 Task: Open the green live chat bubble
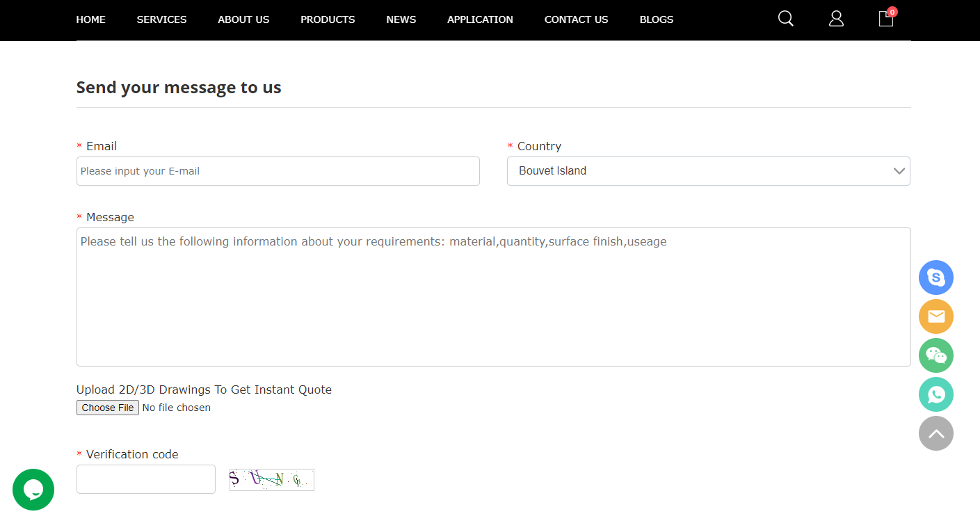33,490
